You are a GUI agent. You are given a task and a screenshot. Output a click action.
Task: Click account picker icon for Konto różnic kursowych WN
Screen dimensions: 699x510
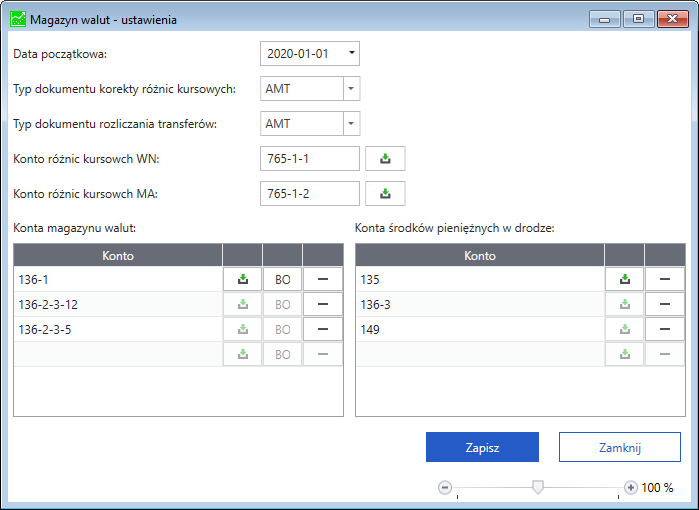pos(385,159)
